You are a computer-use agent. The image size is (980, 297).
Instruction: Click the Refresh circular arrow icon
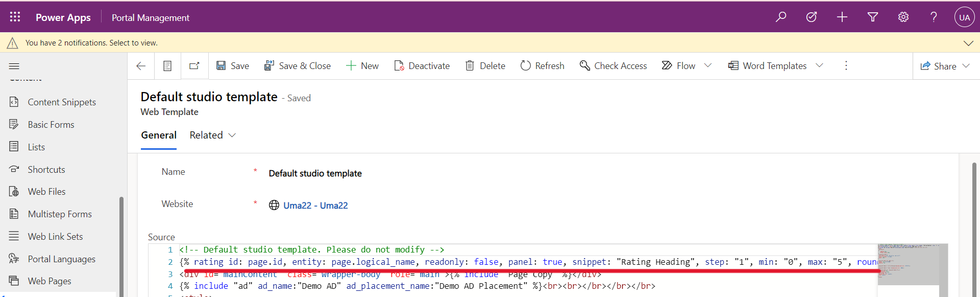525,66
